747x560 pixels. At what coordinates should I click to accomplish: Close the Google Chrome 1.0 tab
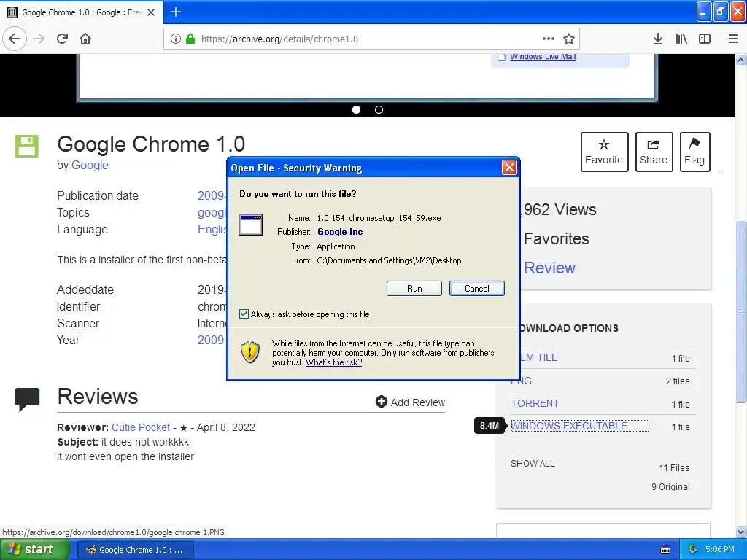(x=151, y=12)
